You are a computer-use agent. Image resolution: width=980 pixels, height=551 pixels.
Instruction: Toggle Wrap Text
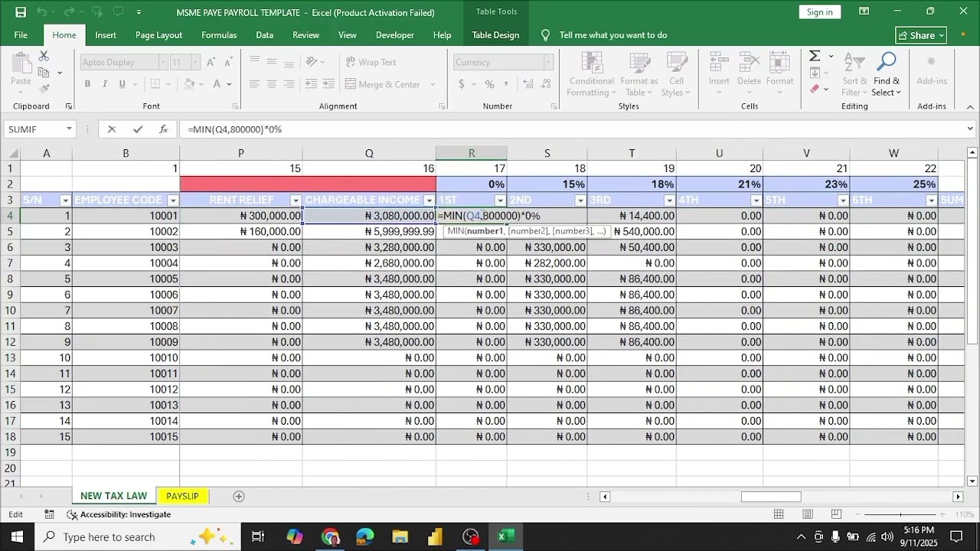tap(371, 62)
